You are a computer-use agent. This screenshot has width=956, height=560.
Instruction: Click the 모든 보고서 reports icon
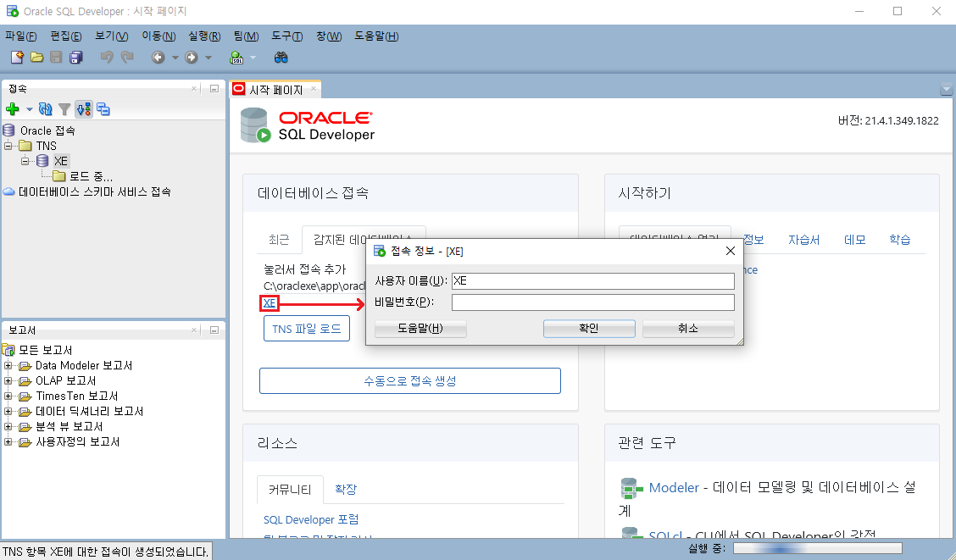tap(8, 350)
